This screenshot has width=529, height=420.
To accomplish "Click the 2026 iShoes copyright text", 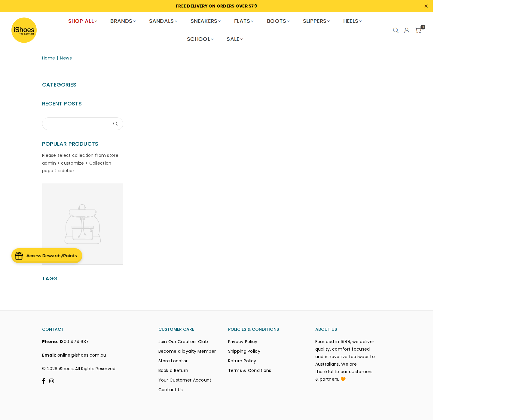I will pyautogui.click(x=79, y=369).
